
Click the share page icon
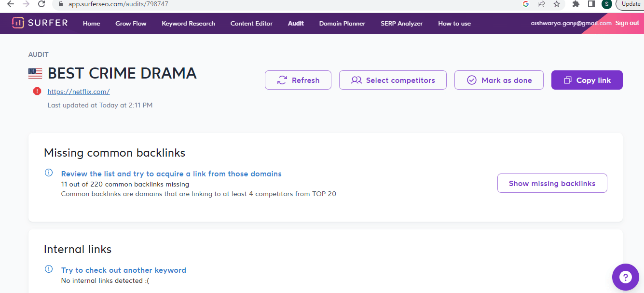pyautogui.click(x=541, y=4)
